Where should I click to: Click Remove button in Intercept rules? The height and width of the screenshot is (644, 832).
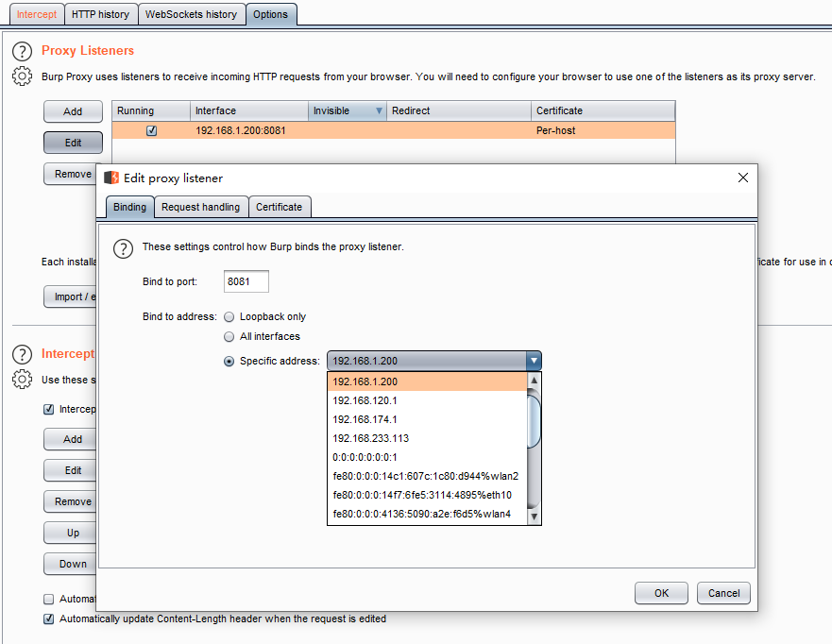[71, 501]
